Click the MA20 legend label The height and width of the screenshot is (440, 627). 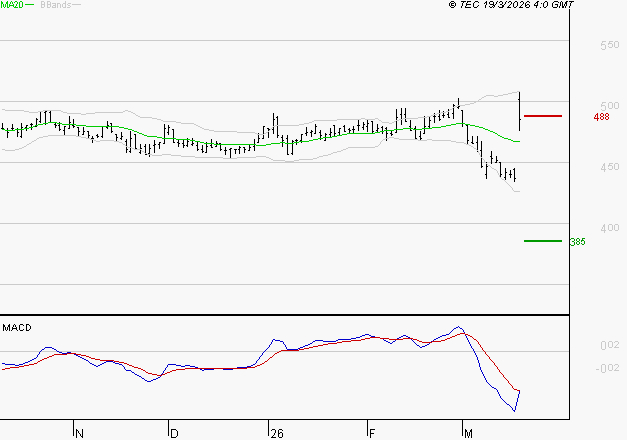coord(12,5)
